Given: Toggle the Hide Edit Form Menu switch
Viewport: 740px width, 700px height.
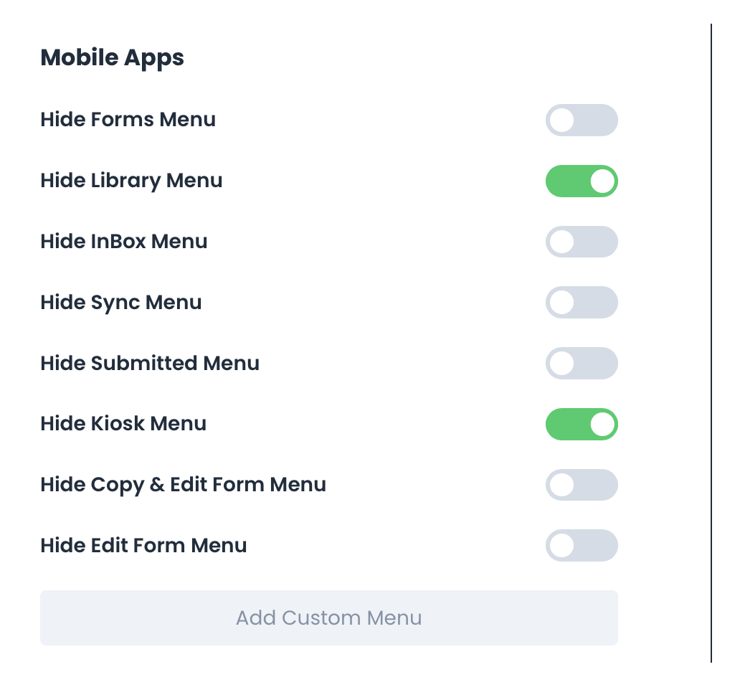Looking at the screenshot, I should point(582,545).
